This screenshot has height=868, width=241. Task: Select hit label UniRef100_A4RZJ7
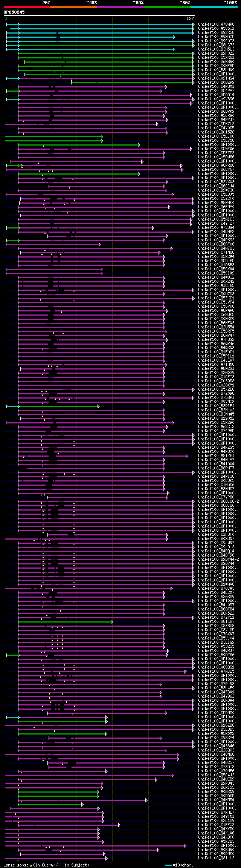[x=216, y=120]
